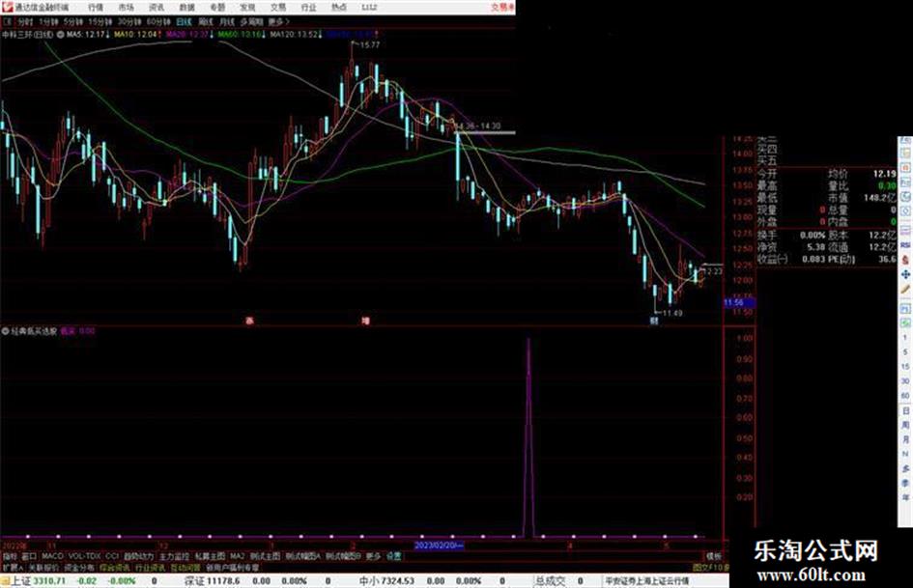The height and width of the screenshot is (588, 913).
Task: Open the 热点 menu
Action: point(338,8)
